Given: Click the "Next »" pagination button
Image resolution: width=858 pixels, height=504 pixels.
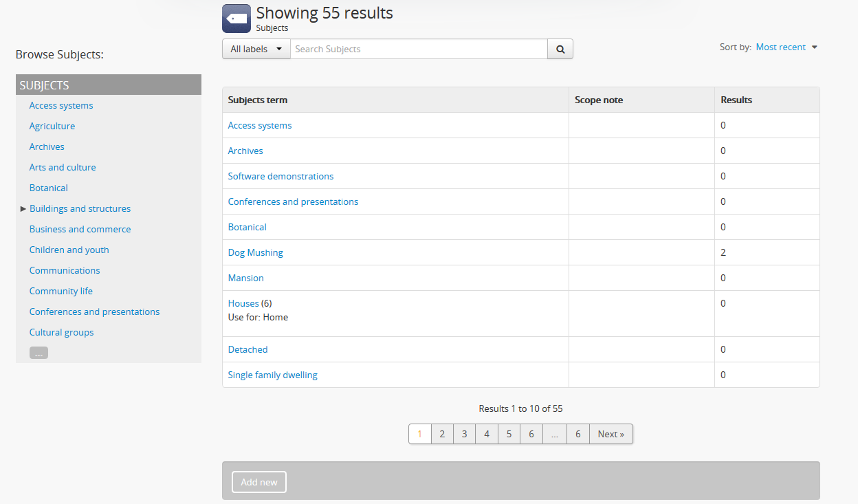Looking at the screenshot, I should tap(610, 434).
